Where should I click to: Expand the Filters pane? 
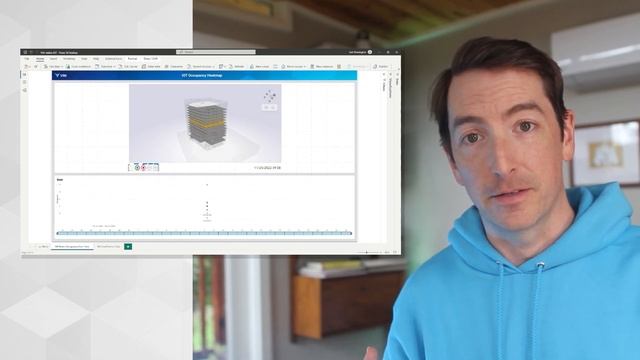point(384,84)
